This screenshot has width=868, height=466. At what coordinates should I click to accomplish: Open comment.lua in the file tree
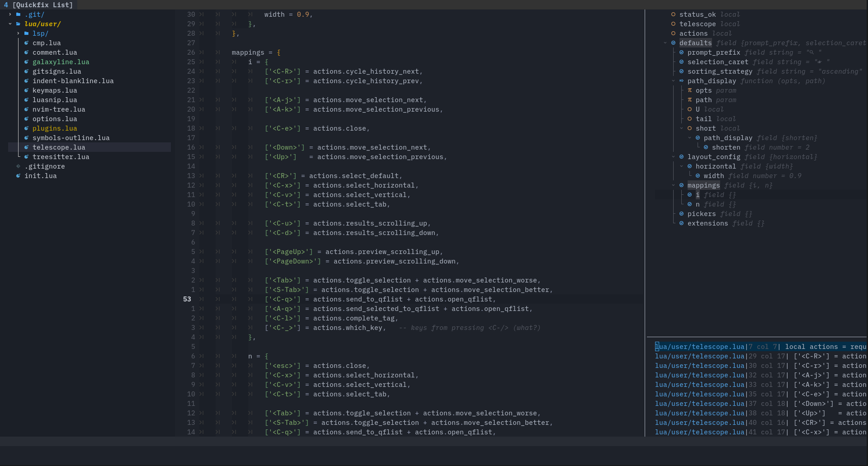(55, 52)
